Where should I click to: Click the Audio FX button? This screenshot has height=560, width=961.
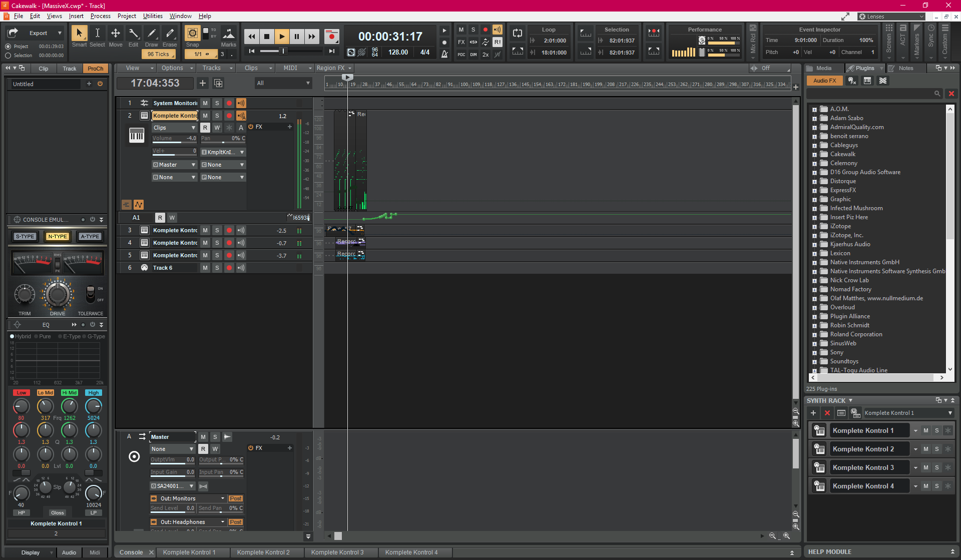(824, 81)
